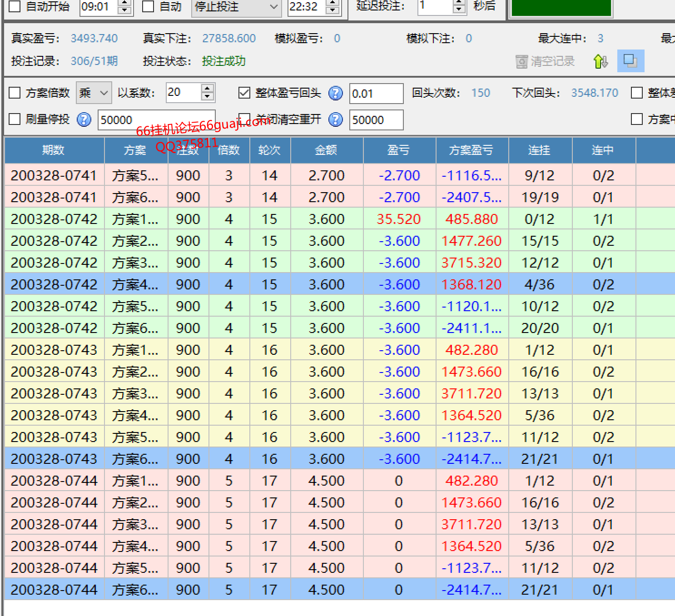Click the 09:01 time input field

click(x=99, y=7)
